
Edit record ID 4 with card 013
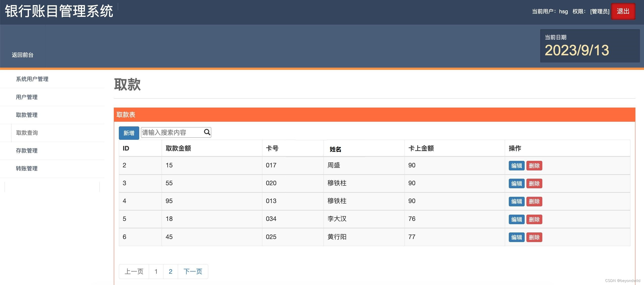(516, 201)
